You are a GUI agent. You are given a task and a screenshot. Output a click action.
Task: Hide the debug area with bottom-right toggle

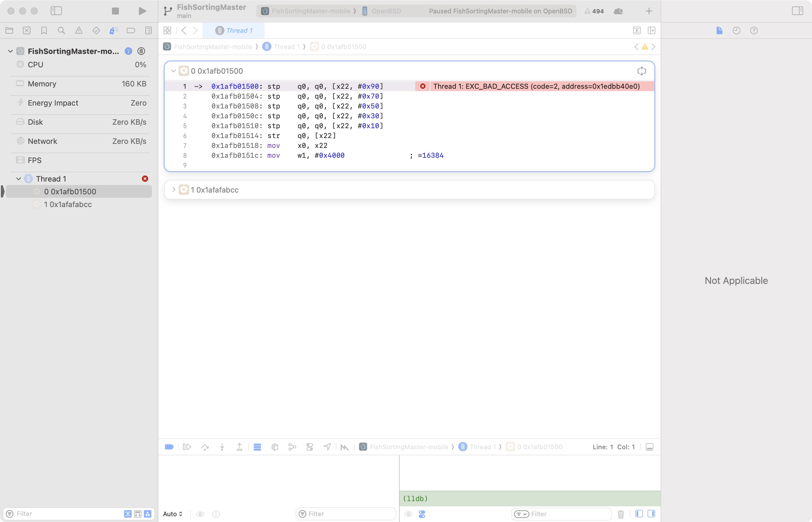pos(649,447)
